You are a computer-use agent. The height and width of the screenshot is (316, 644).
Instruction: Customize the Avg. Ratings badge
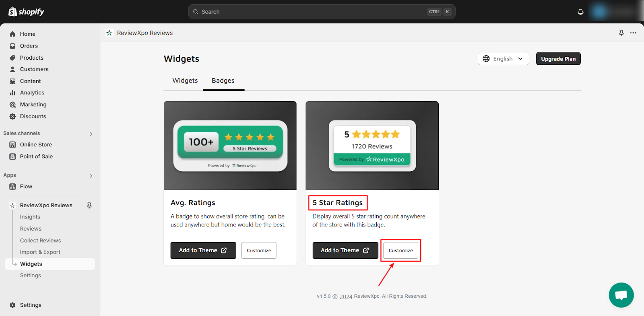(259, 250)
